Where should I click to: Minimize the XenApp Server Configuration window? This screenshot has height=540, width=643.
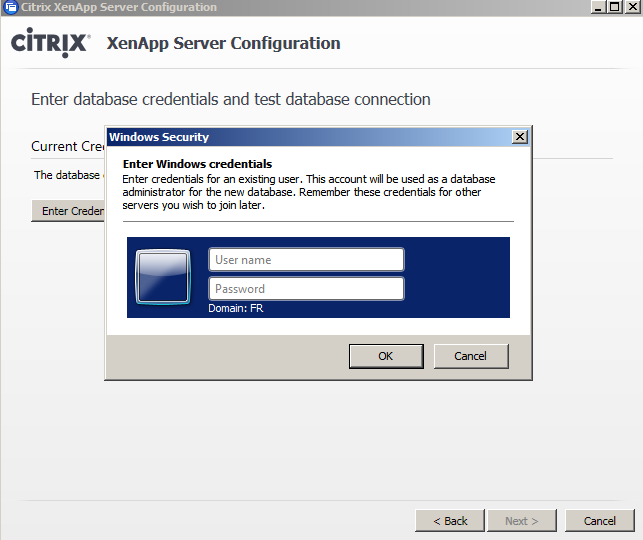(598, 7)
